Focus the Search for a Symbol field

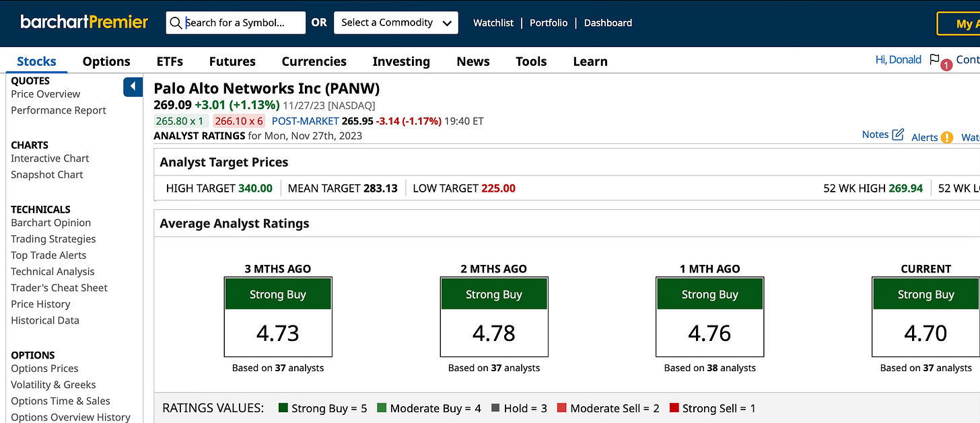tap(236, 23)
